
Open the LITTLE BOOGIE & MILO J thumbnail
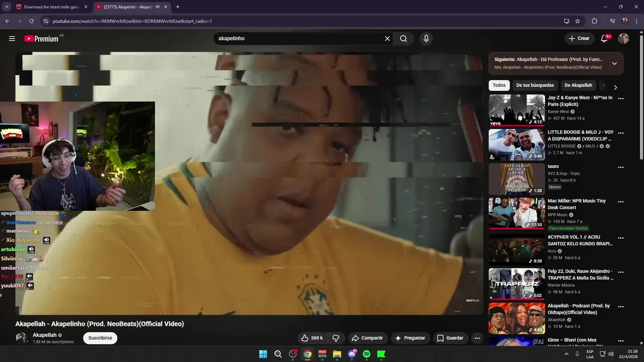[517, 145]
